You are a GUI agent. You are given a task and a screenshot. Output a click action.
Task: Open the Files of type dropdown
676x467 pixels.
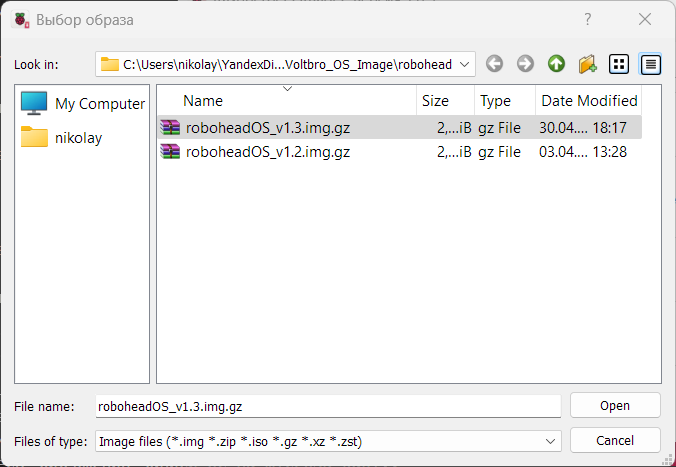click(x=550, y=440)
